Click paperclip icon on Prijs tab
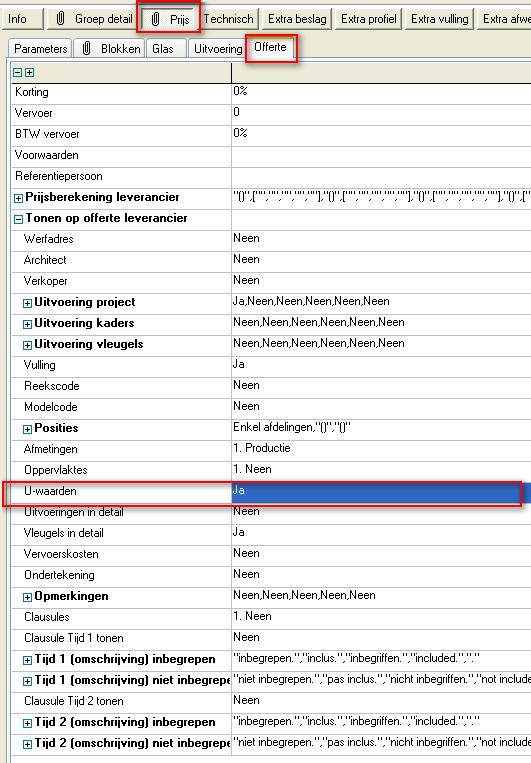The width and height of the screenshot is (531, 763). pos(155,19)
